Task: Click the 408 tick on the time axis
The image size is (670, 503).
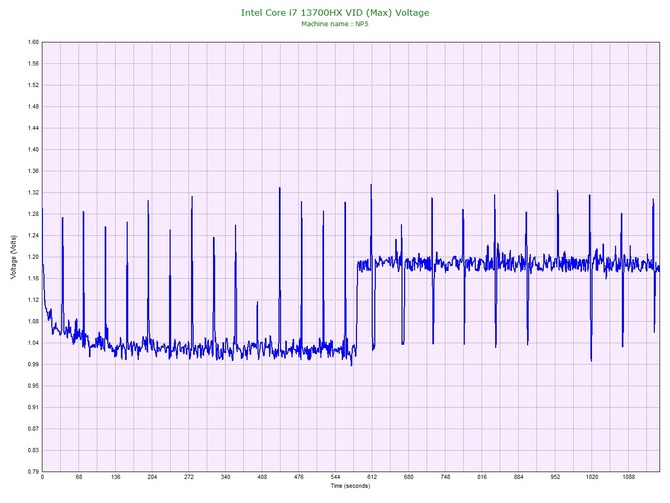Action: 262,477
